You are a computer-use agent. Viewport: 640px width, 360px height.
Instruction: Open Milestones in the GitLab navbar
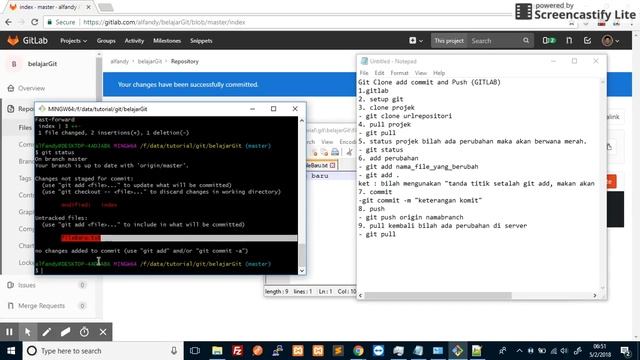pos(167,41)
